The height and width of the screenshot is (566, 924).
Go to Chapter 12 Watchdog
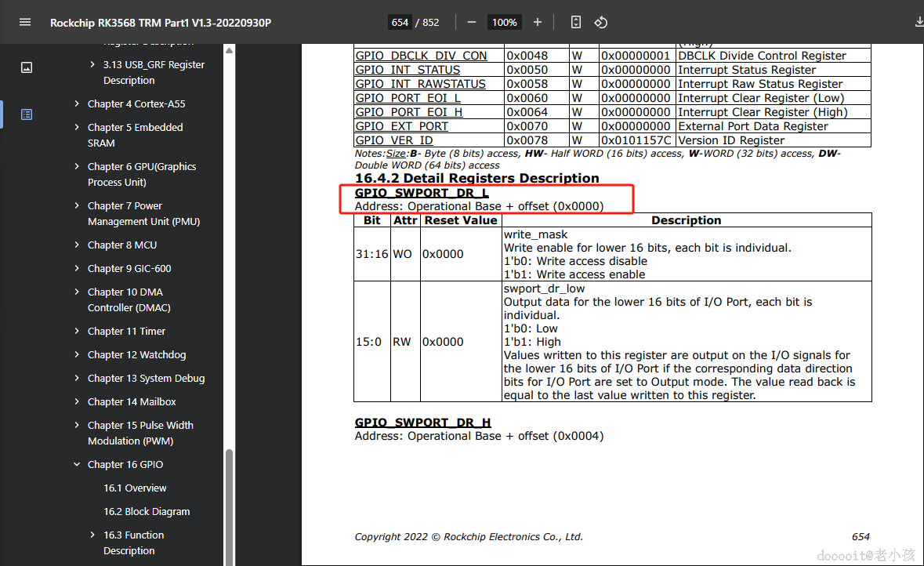[x=136, y=354]
